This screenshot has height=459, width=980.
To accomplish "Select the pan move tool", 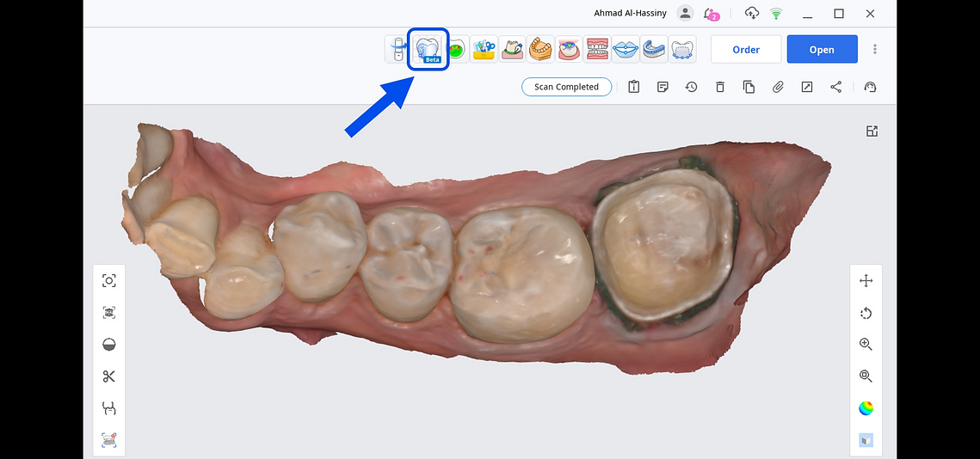I will (866, 281).
